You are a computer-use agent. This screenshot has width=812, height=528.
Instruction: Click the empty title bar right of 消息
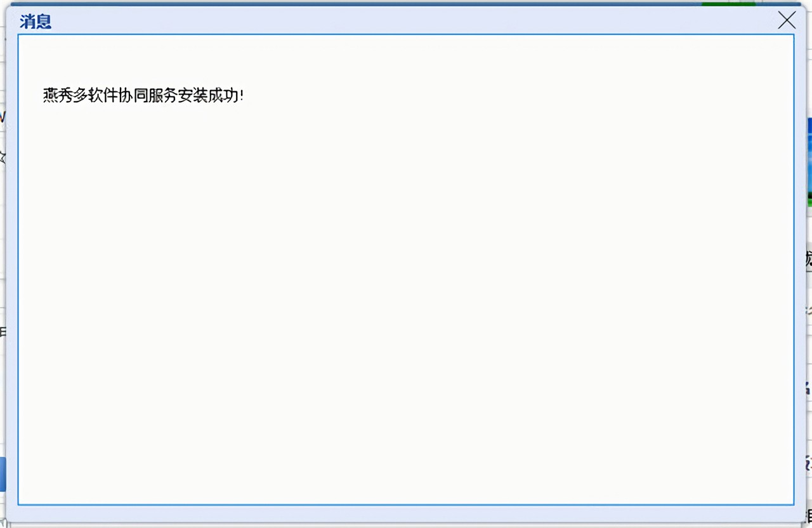tap(412, 20)
